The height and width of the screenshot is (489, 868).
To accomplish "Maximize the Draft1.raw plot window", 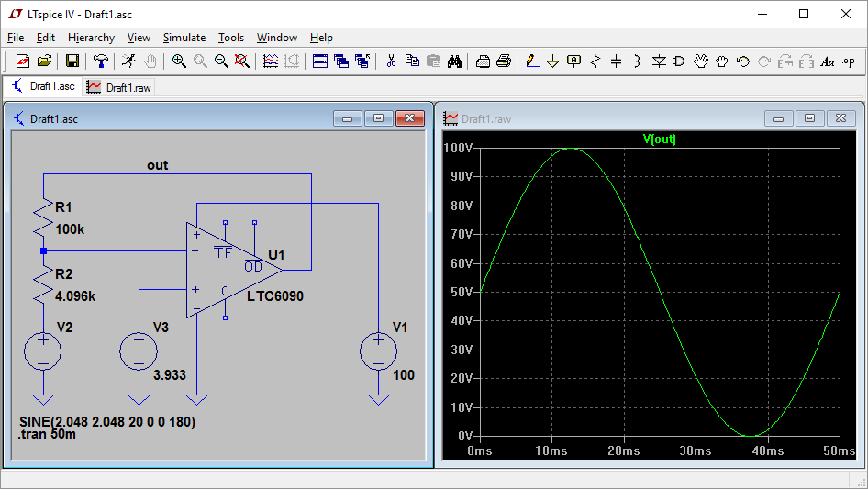I will (x=809, y=118).
